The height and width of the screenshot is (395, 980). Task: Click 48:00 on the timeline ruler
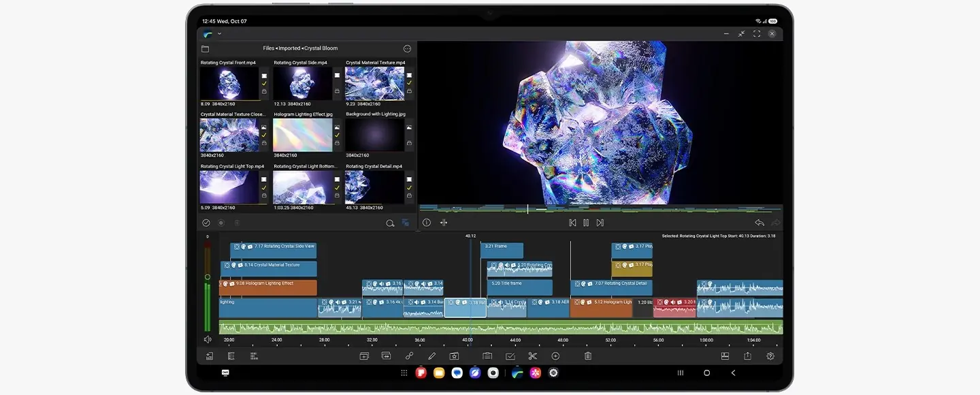pos(563,340)
